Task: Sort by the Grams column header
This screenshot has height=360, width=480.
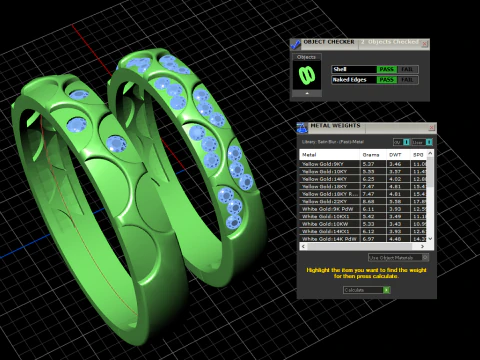Action: 373,155
